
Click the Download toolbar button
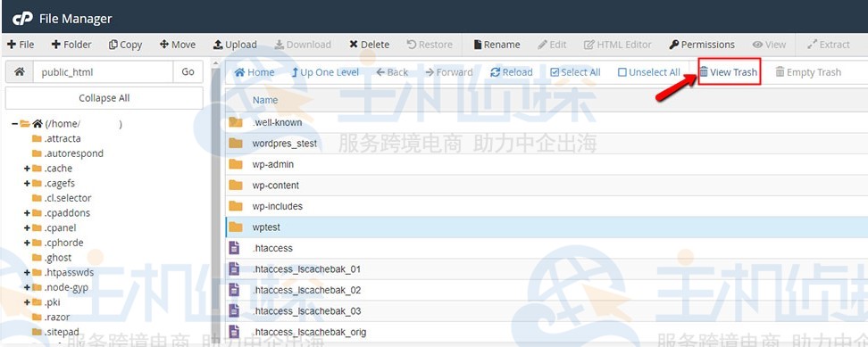pos(303,45)
